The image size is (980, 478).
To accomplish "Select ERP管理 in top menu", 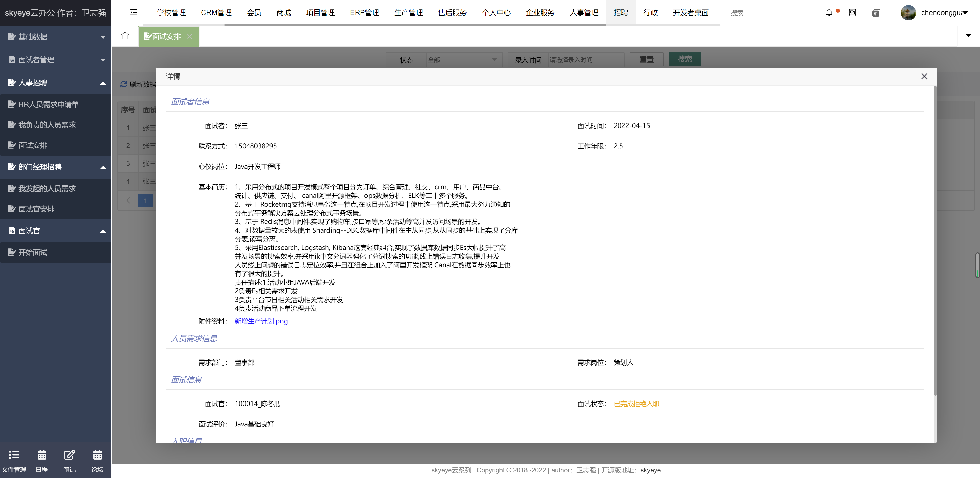I will point(364,12).
